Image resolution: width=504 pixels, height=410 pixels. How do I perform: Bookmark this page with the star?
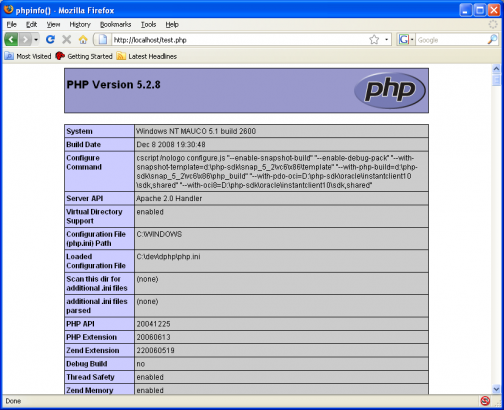(374, 40)
